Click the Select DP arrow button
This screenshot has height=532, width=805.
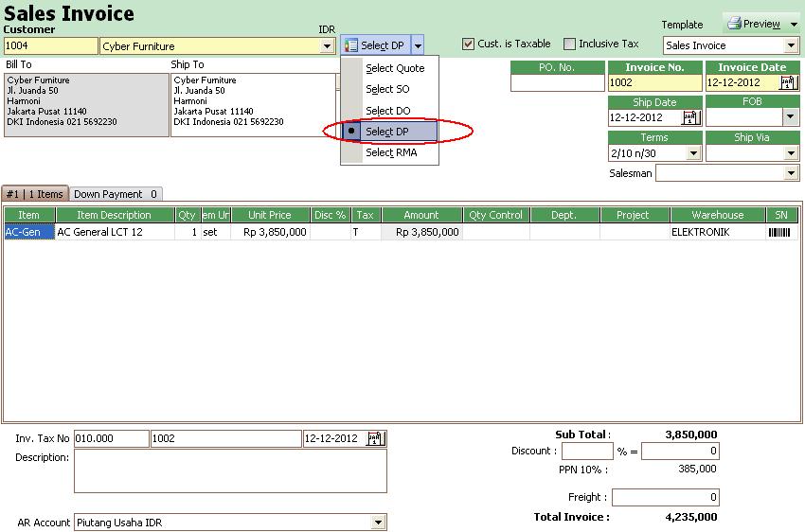pyautogui.click(x=418, y=45)
